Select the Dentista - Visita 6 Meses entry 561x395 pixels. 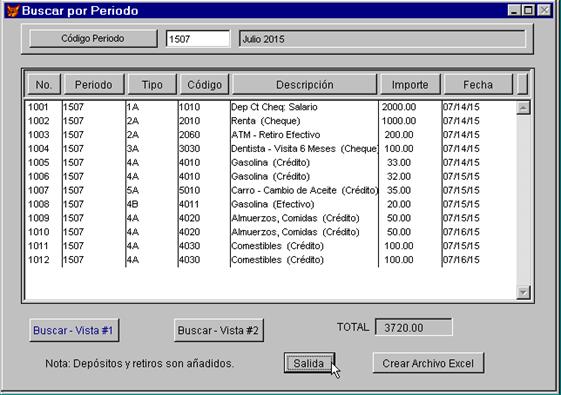(x=304, y=149)
